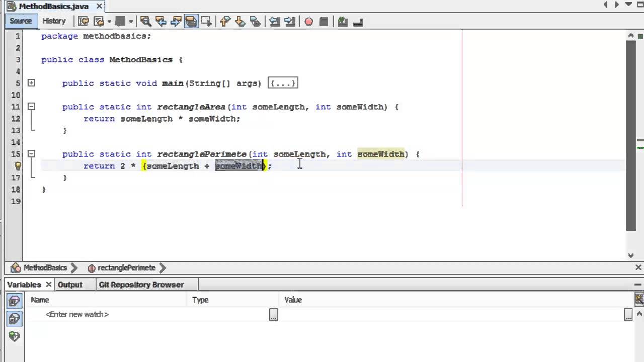
Task: Close the breadcrumb navigator bar
Action: [638, 267]
